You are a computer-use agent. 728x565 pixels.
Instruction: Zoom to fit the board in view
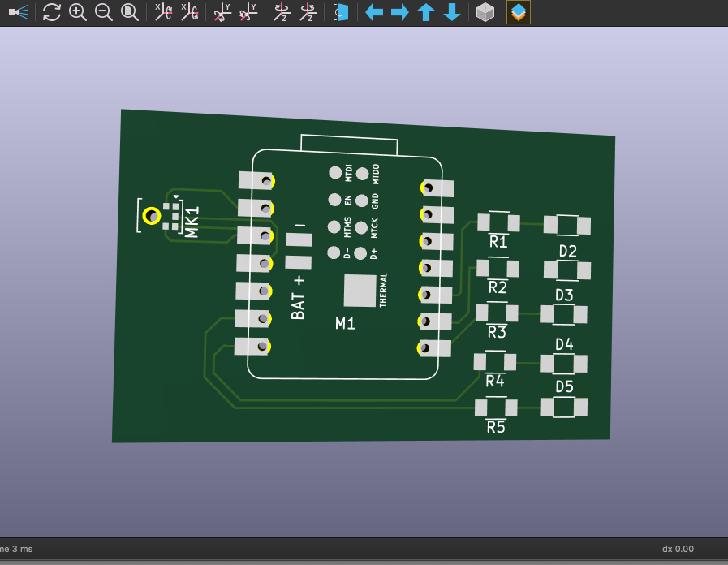tap(130, 12)
